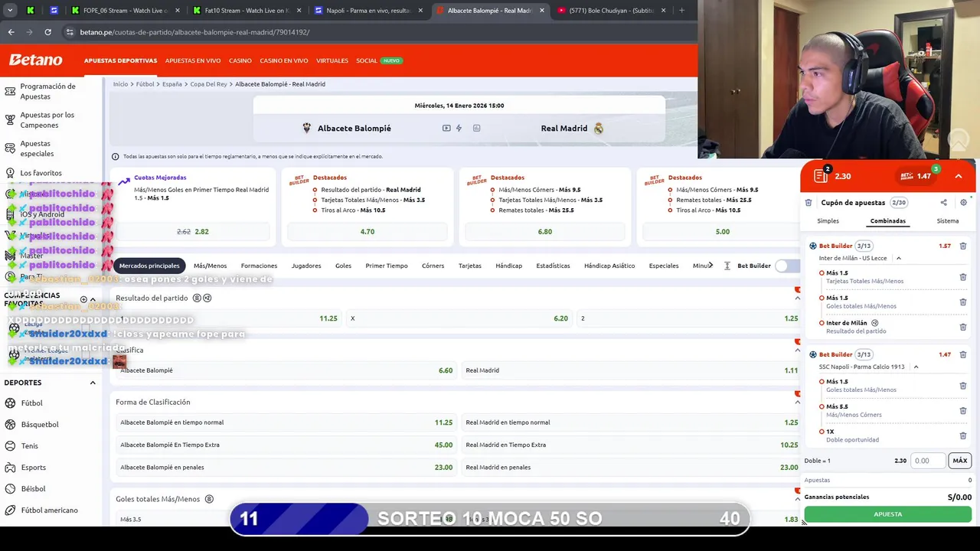The height and width of the screenshot is (551, 980).
Task: Collapse the DEPORTES sidebar section
Action: [93, 383]
